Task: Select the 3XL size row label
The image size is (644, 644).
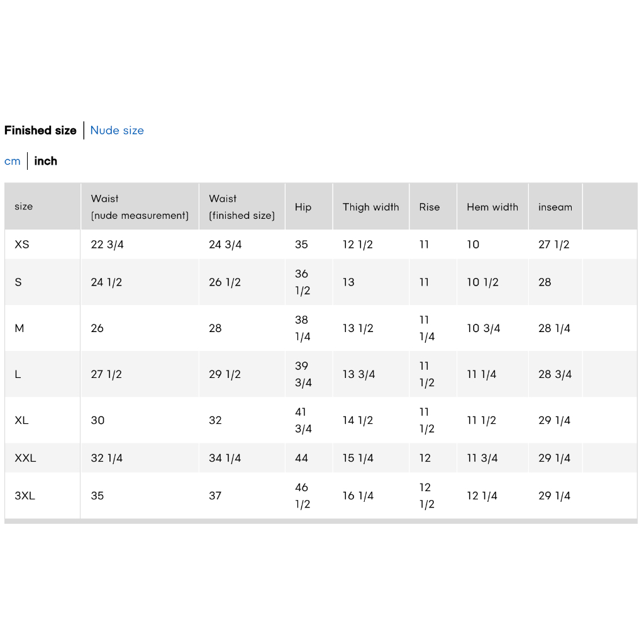Action: pos(25,496)
